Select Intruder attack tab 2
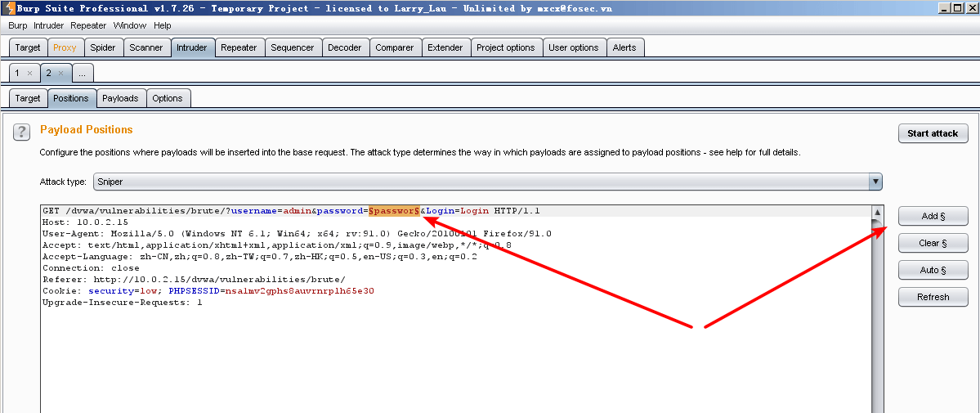The width and height of the screenshot is (980, 413). tap(49, 74)
